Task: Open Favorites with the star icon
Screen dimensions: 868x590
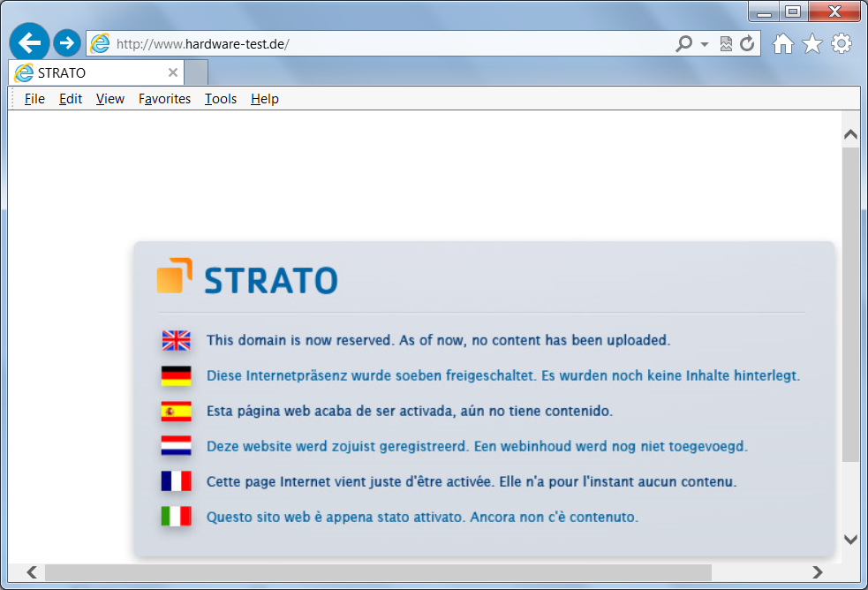Action: tap(812, 43)
